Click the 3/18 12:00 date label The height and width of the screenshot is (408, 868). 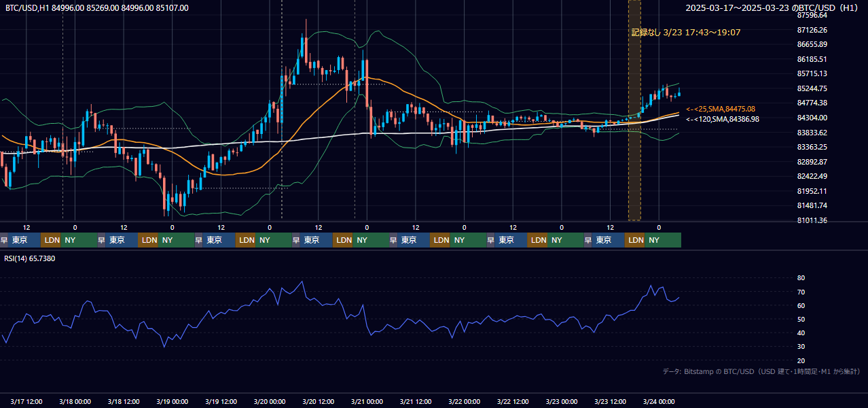pos(124,401)
